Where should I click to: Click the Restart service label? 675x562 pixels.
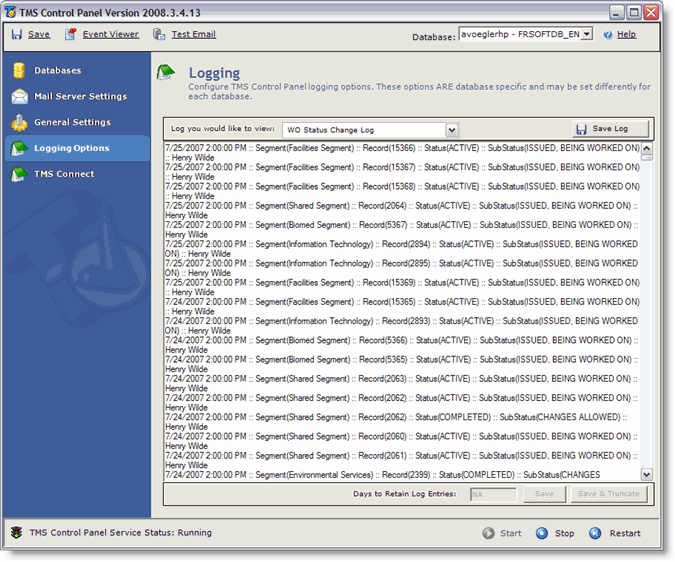pos(625,533)
